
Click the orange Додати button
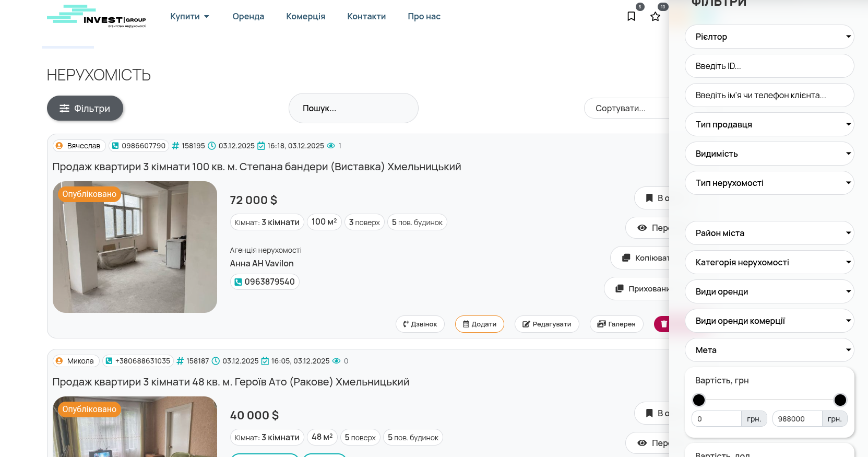[x=479, y=324]
